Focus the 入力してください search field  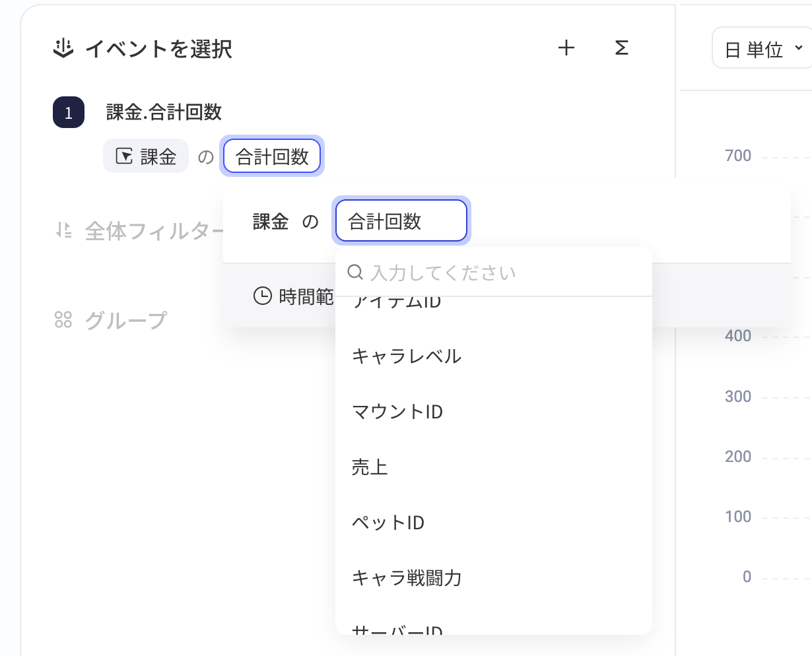tap(494, 273)
